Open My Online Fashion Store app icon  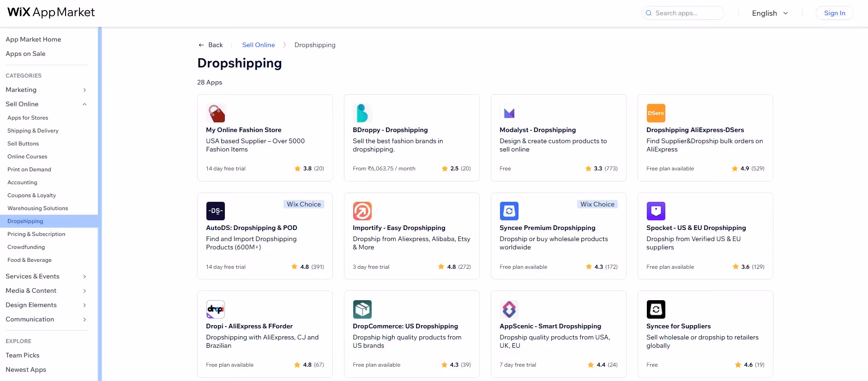tap(216, 113)
